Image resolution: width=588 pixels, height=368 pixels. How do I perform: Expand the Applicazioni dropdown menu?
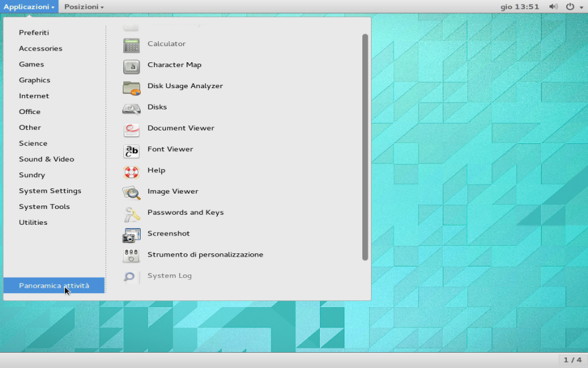[x=29, y=7]
